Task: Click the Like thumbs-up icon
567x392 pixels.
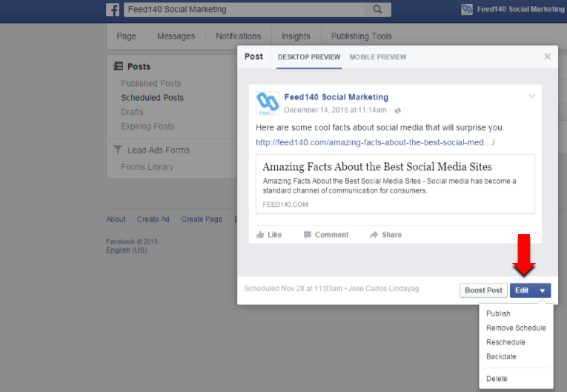Action: click(260, 235)
